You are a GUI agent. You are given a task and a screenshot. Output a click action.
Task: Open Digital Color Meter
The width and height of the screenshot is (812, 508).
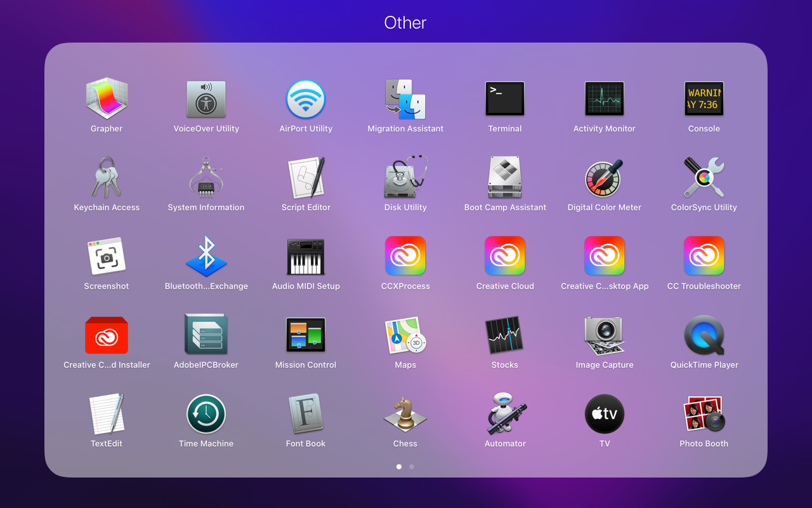coord(604,178)
